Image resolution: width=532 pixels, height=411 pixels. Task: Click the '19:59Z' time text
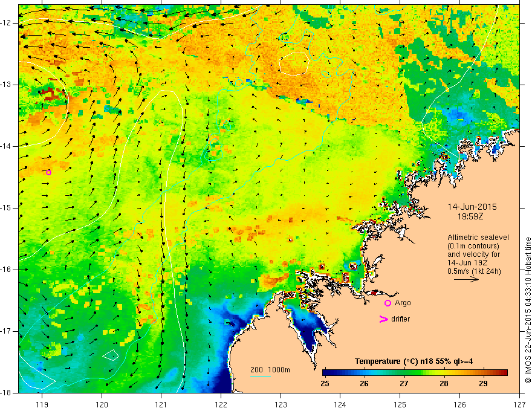470,216
